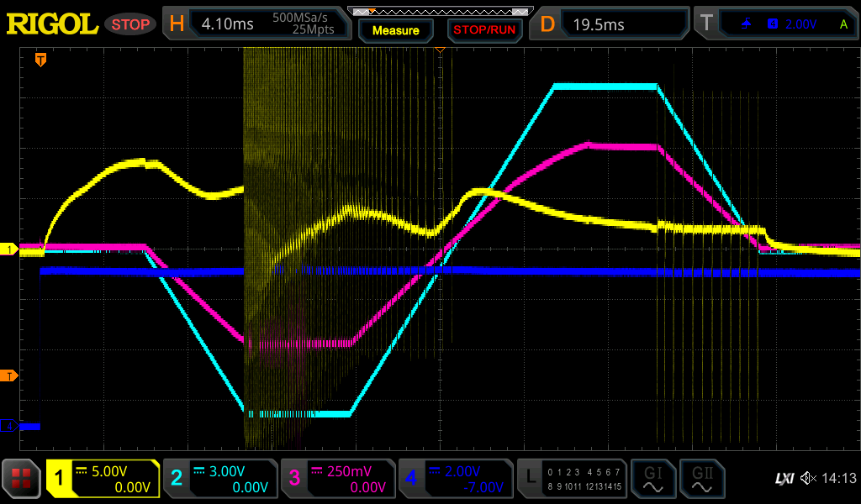
Task: Click the muted speaker sound icon
Action: [807, 479]
